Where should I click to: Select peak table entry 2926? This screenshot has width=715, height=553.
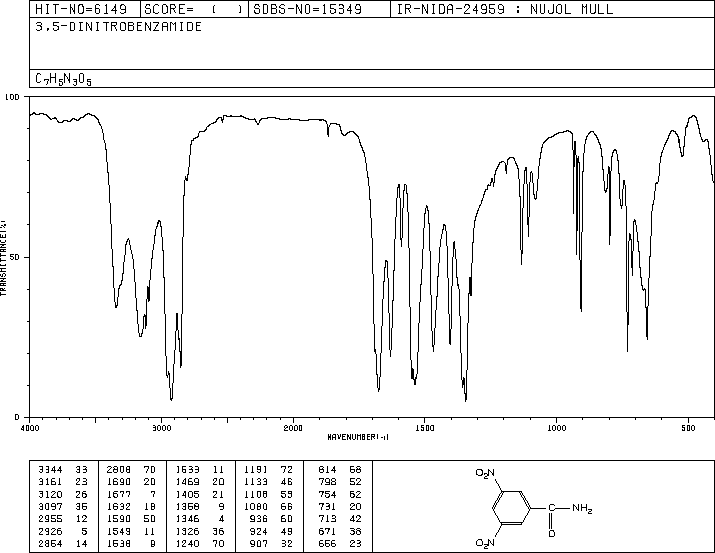click(50, 531)
